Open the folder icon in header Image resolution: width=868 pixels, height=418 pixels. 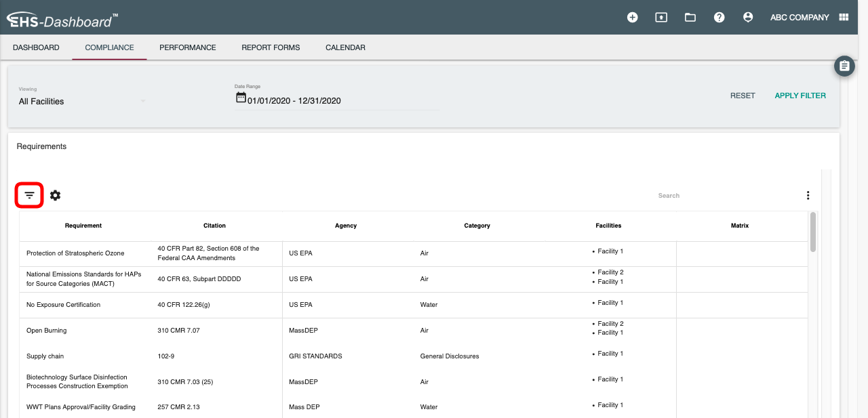pos(690,18)
